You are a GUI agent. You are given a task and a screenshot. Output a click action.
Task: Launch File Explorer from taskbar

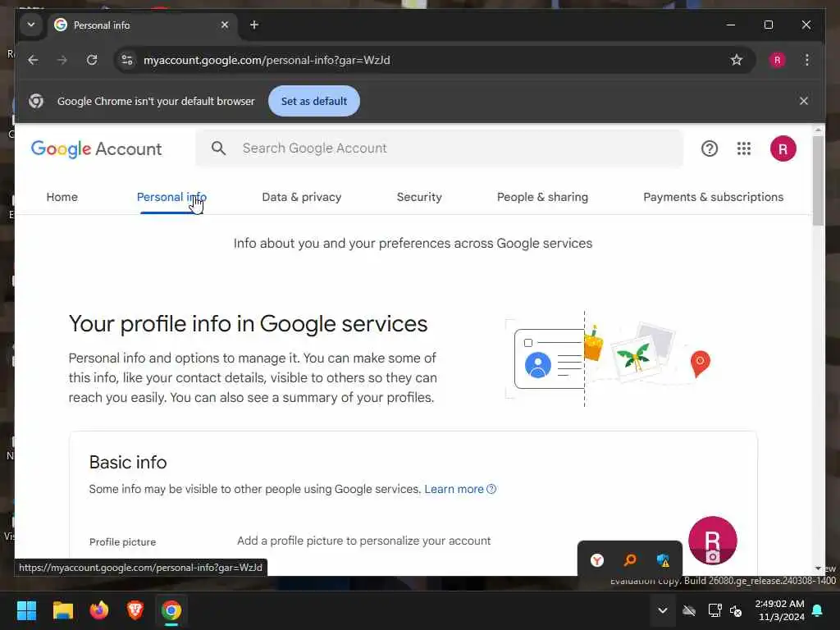tap(62, 610)
